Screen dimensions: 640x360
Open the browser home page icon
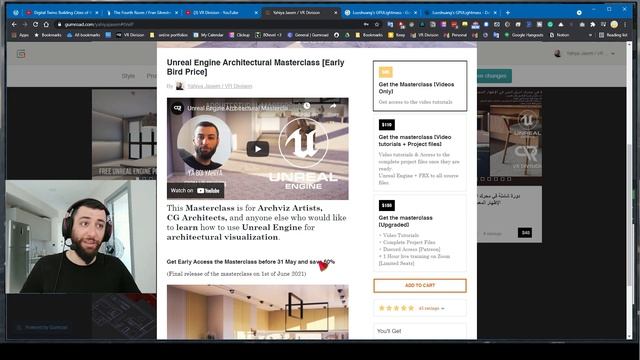pos(46,24)
